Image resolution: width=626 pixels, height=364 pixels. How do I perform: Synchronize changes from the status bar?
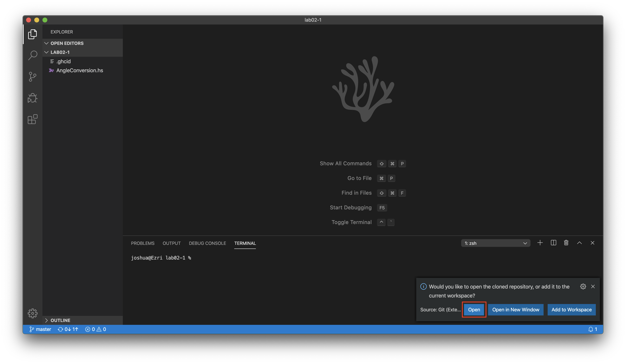pyautogui.click(x=68, y=329)
